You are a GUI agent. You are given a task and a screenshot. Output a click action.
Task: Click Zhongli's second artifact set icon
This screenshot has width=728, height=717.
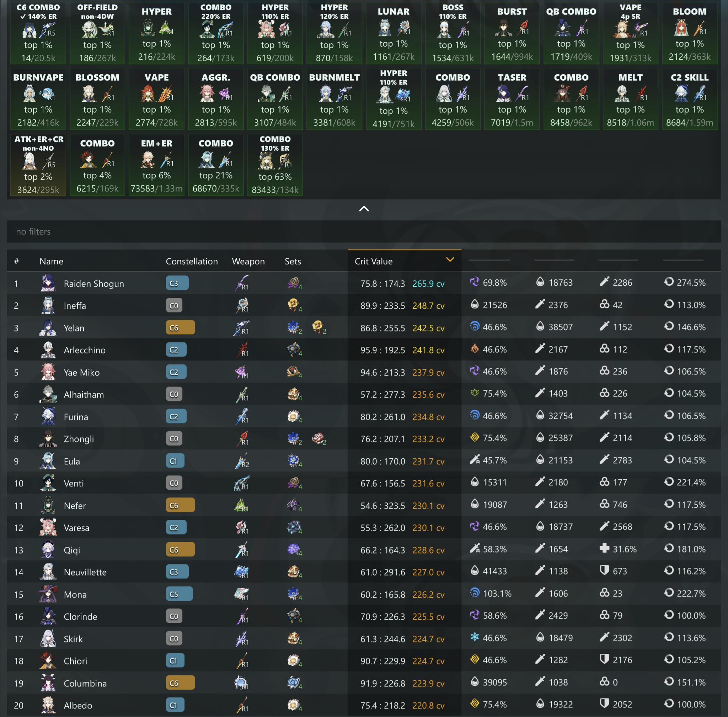(318, 439)
